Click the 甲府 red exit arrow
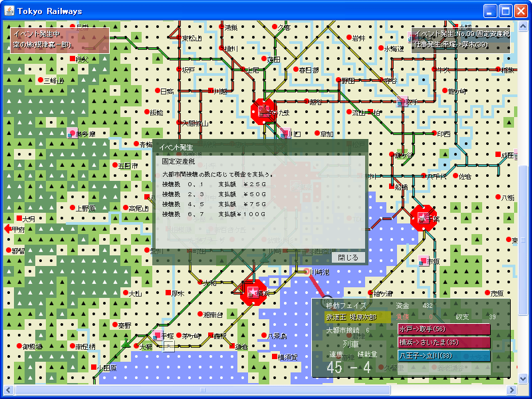 click(x=7, y=229)
